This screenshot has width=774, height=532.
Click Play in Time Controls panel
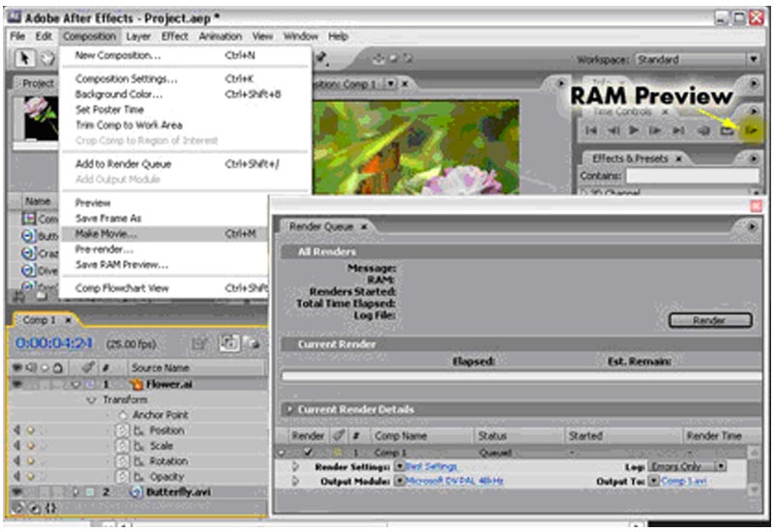634,131
